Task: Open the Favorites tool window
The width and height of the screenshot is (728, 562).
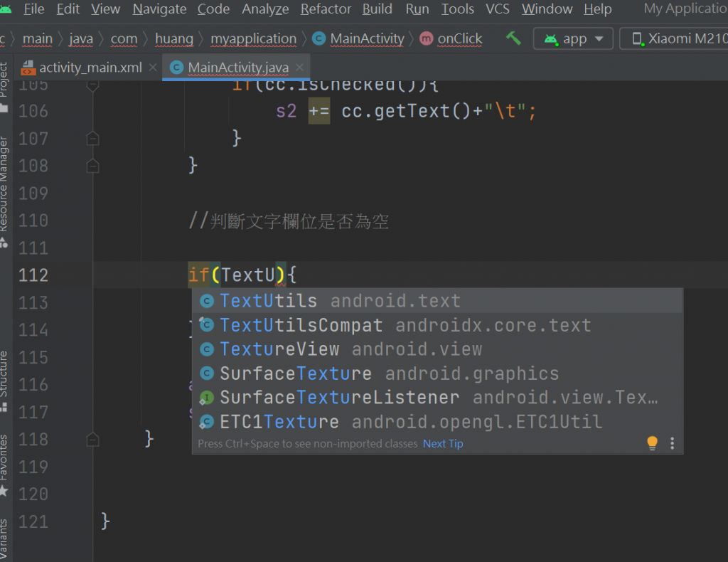Action: click(4, 465)
